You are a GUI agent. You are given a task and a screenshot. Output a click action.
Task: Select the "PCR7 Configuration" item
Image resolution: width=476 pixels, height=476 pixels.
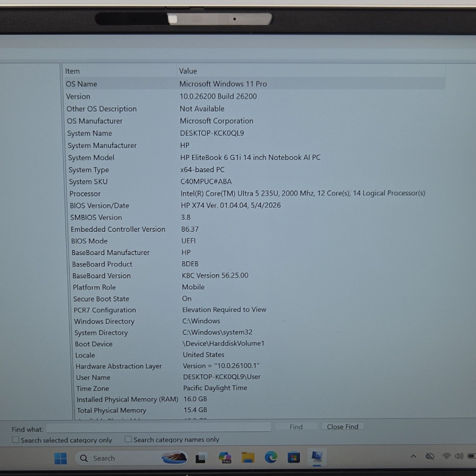[x=105, y=310]
